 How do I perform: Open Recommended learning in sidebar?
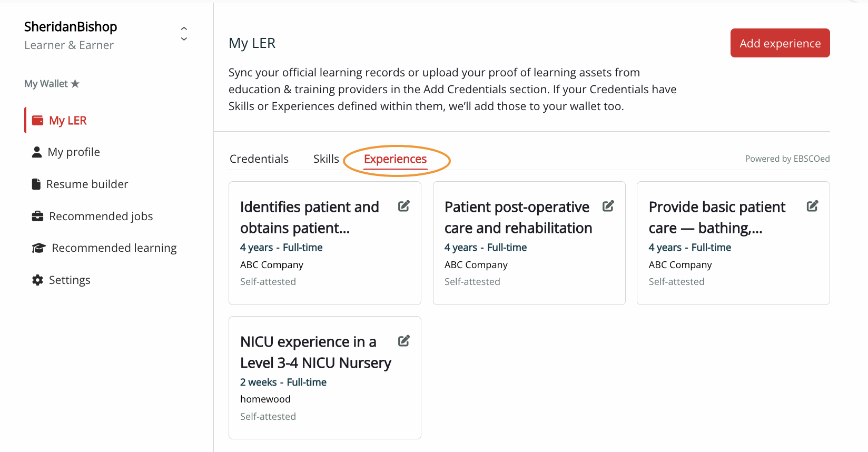click(114, 248)
